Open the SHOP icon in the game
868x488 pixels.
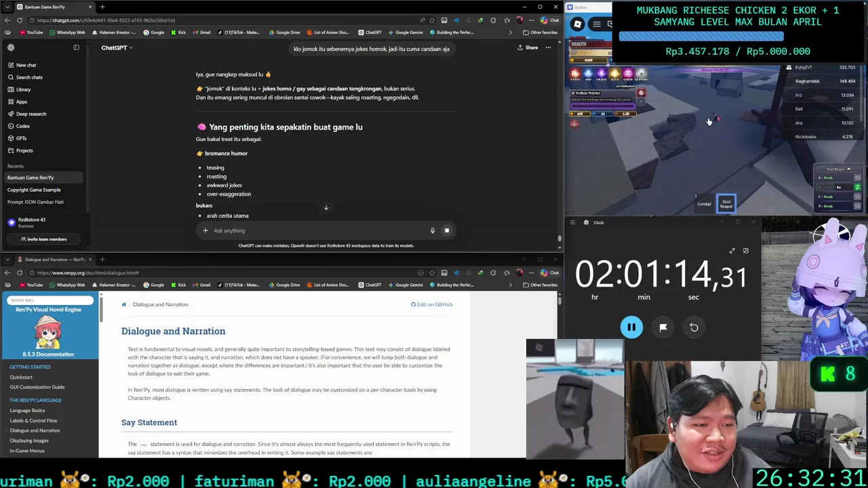point(628,73)
